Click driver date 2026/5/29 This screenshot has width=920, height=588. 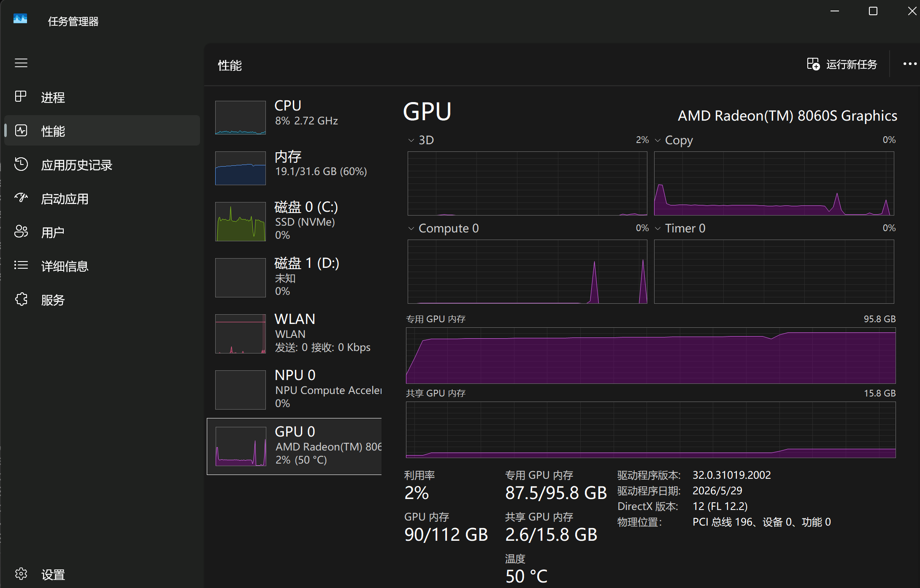[x=717, y=491]
